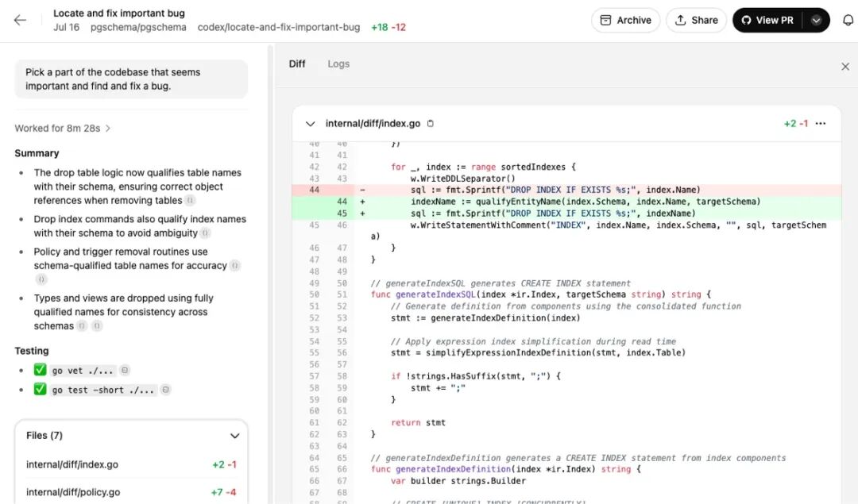
Task: Open citation after 'schema to avoid ambiguity'
Action: coord(205,233)
